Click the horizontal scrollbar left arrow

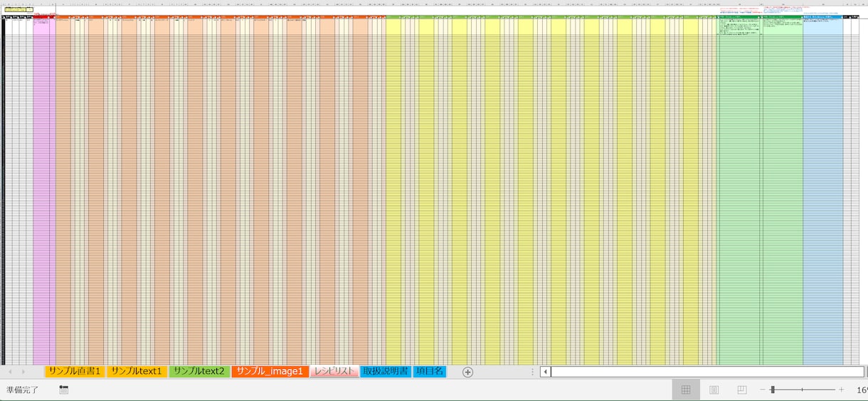[x=545, y=372]
